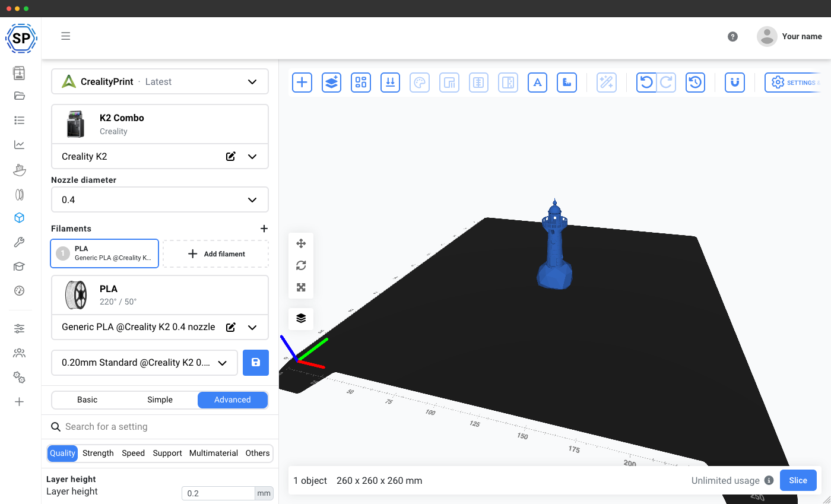Save the print profile with disk button
Viewport: 831px width, 504px height.
click(256, 363)
